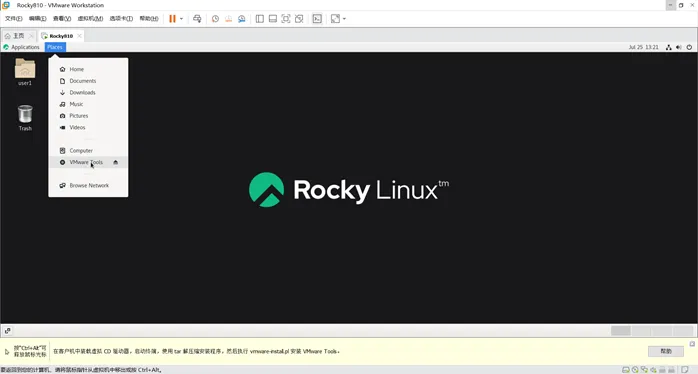698x374 pixels.
Task: Select the Trash desktop icon
Action: (x=25, y=118)
